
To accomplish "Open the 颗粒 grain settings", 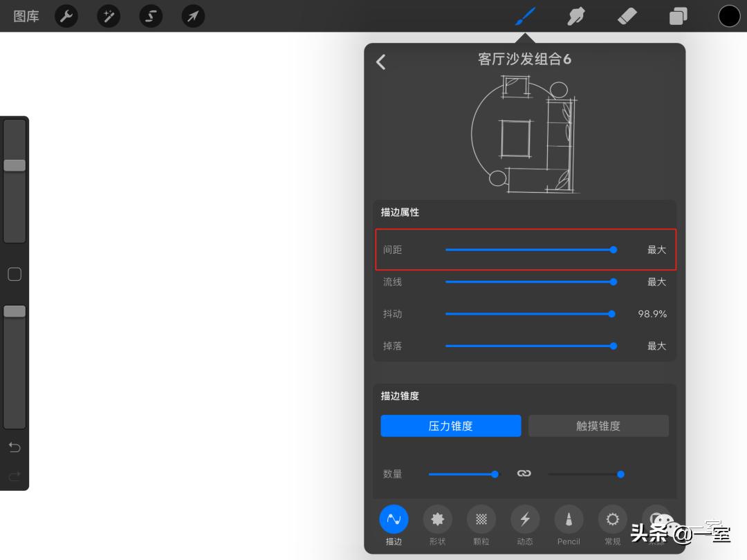I will click(x=481, y=520).
